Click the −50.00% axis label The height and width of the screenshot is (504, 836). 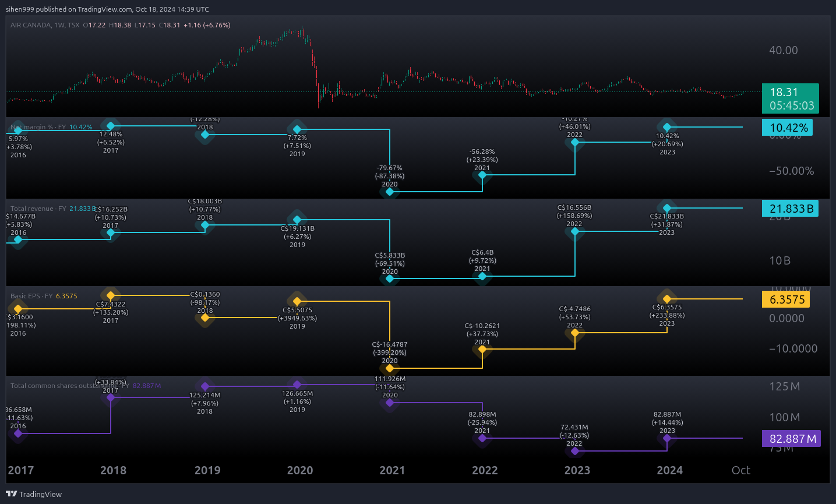[792, 171]
